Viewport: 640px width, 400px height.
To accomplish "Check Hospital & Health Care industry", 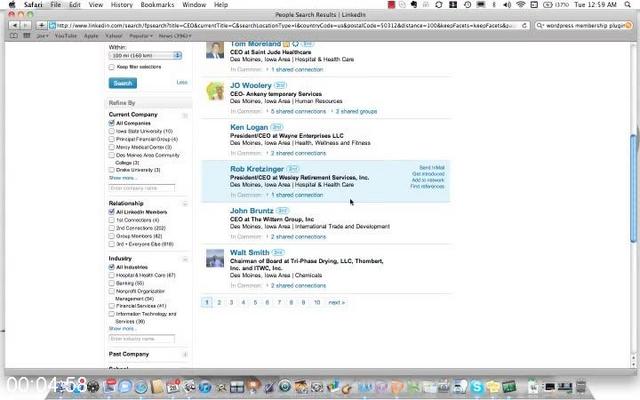I will (x=111, y=275).
